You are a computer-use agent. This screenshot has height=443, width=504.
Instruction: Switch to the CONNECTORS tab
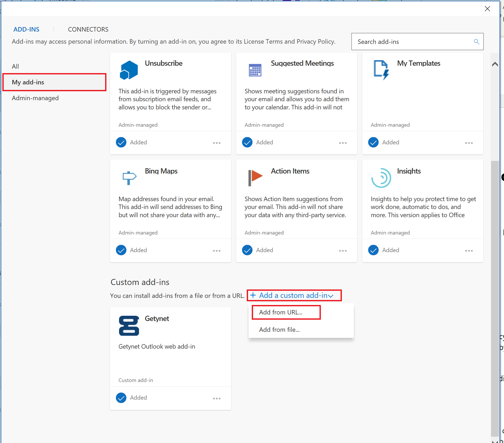pos(88,29)
